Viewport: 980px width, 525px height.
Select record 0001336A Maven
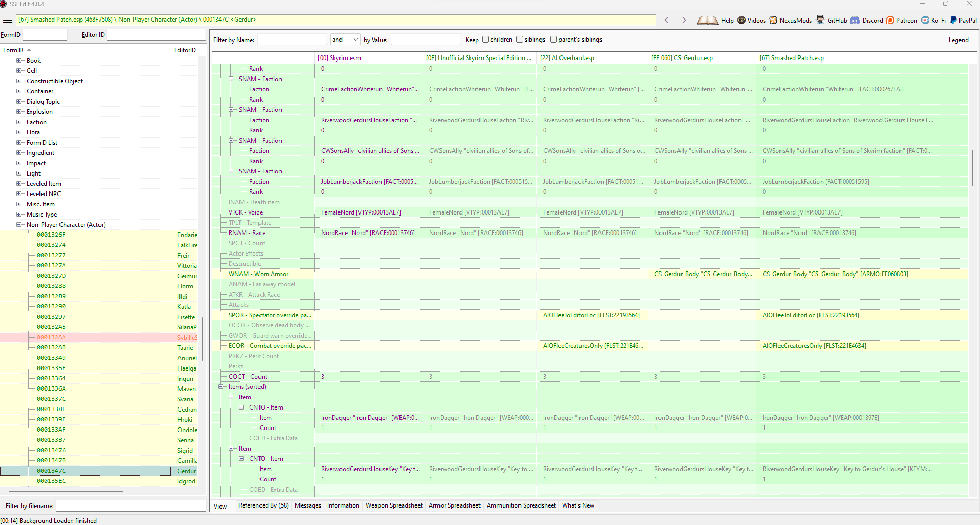99,388
